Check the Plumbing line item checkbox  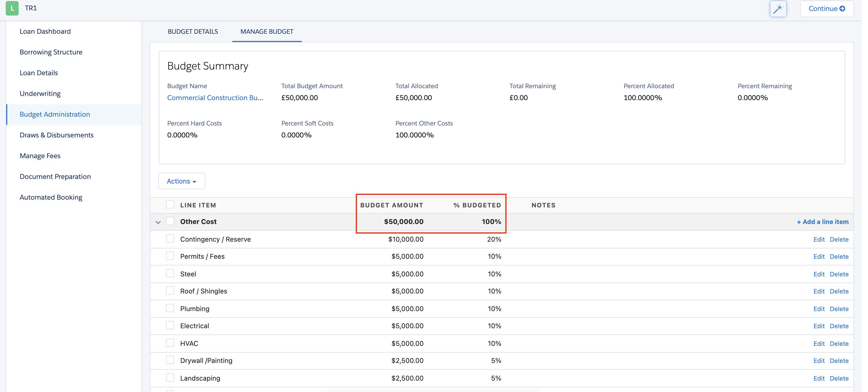point(170,308)
